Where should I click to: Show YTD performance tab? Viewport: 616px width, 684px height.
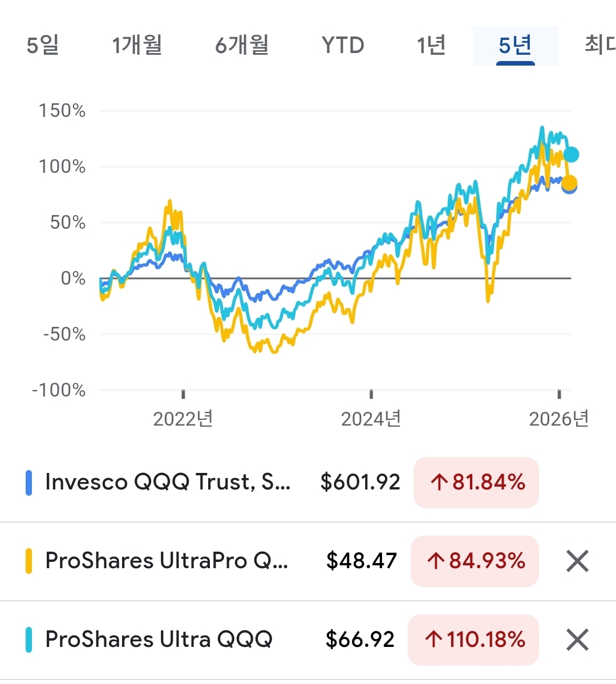tap(343, 45)
